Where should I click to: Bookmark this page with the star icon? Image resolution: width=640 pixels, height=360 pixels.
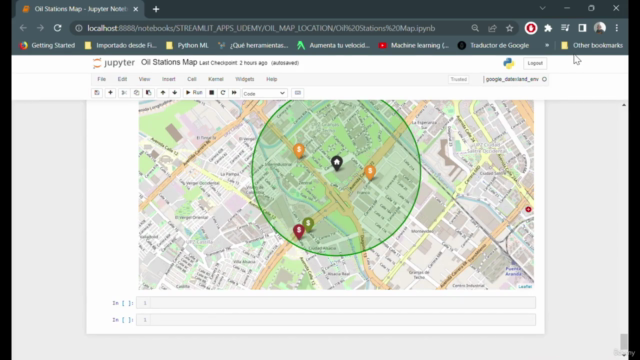(x=509, y=28)
